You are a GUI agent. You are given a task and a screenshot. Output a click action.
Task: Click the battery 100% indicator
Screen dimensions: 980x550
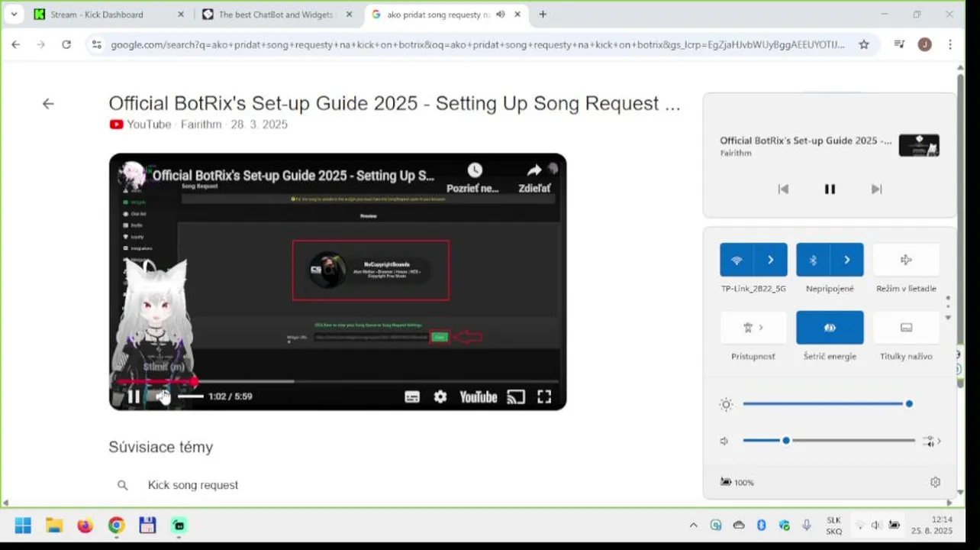[737, 482]
